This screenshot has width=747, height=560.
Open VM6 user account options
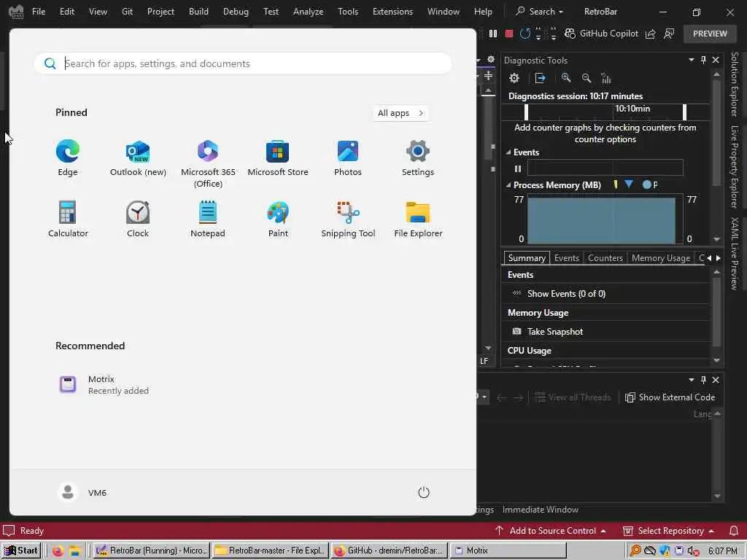tap(82, 492)
